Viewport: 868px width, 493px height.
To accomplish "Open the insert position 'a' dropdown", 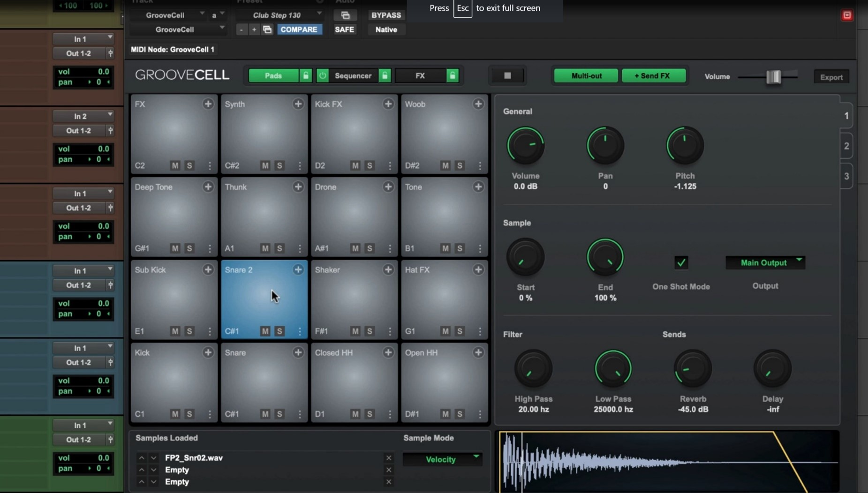I will pos(218,15).
